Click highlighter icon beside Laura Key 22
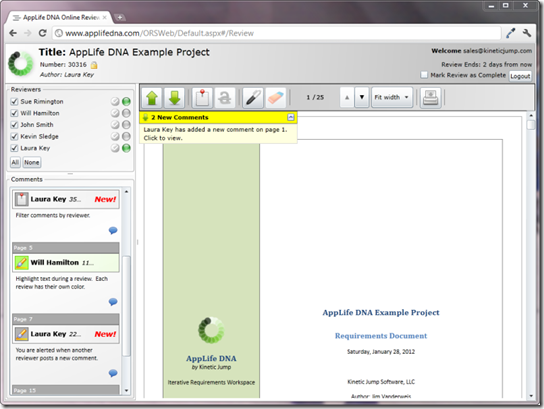 point(22,334)
